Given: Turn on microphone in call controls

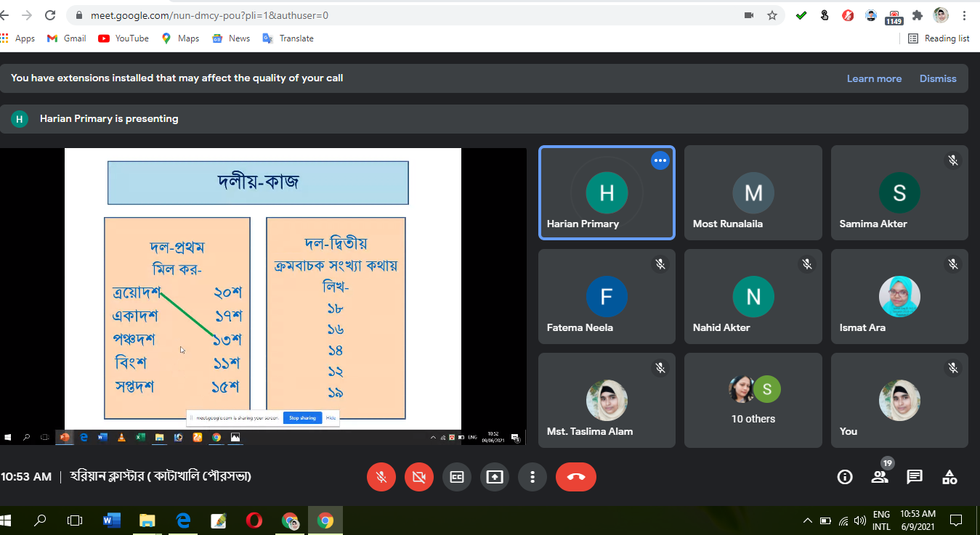Looking at the screenshot, I should 381,477.
